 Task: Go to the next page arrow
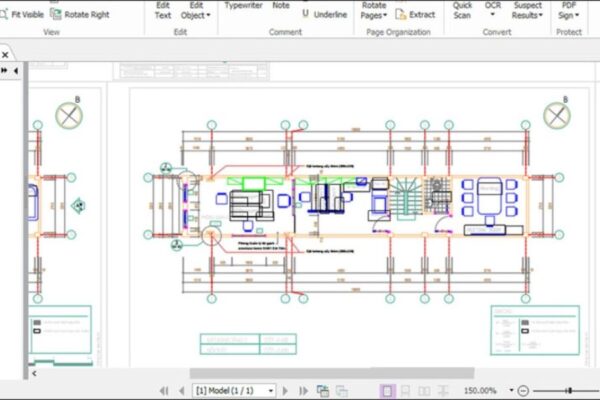286,390
